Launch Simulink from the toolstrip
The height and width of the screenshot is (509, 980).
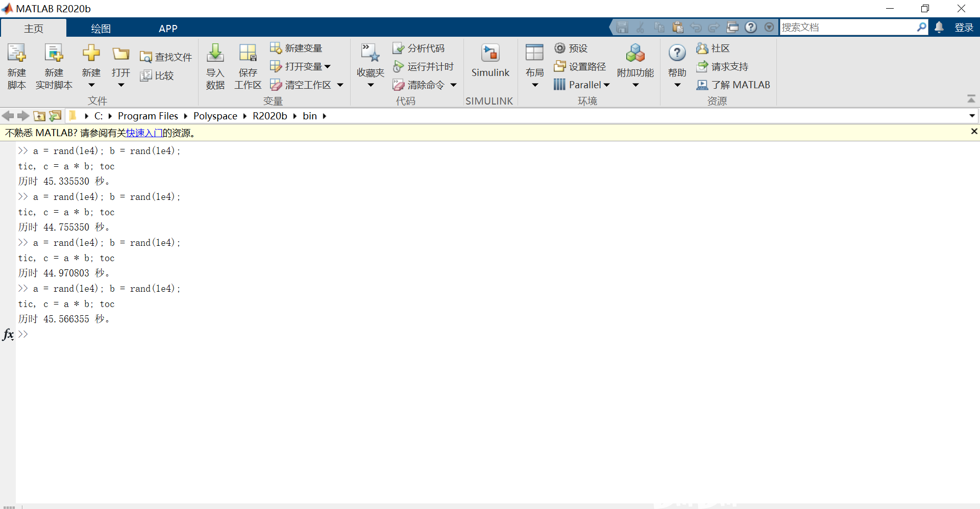click(x=490, y=61)
